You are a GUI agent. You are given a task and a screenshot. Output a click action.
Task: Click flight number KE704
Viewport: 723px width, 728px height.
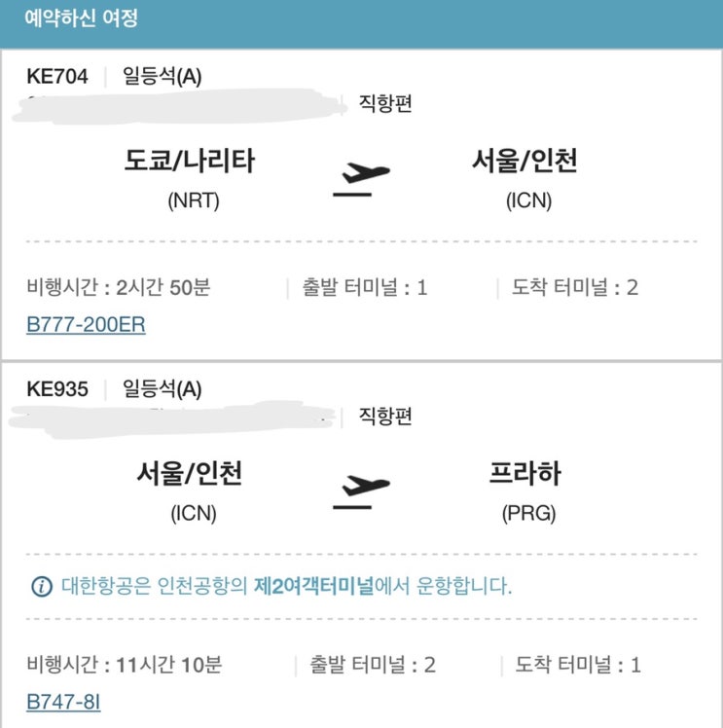(x=57, y=77)
